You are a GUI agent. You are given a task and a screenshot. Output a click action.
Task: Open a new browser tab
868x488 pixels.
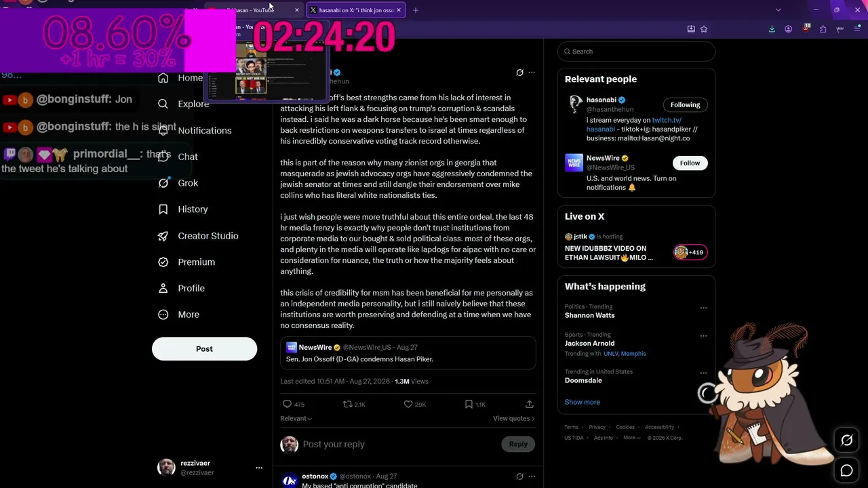(x=416, y=10)
